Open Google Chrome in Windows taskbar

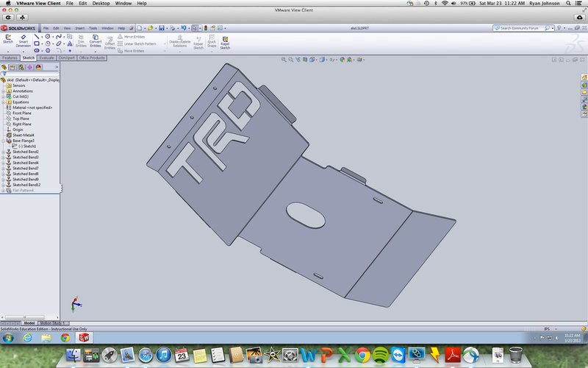point(65,338)
